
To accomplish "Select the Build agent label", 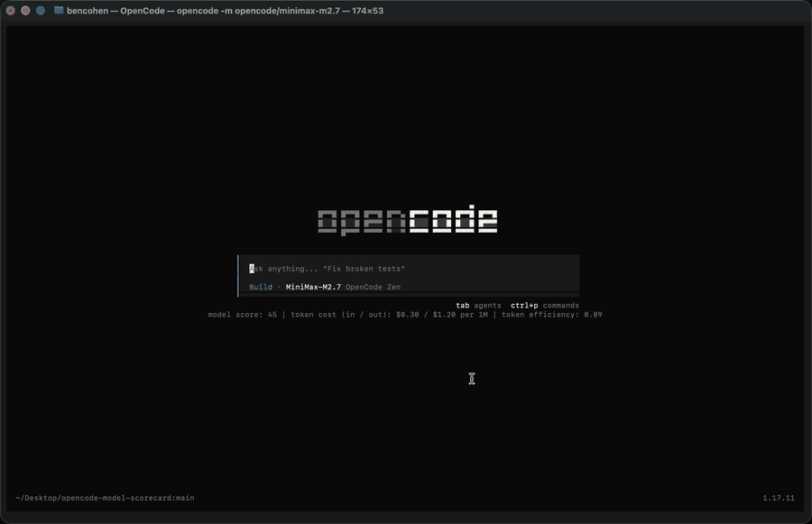I will (261, 287).
